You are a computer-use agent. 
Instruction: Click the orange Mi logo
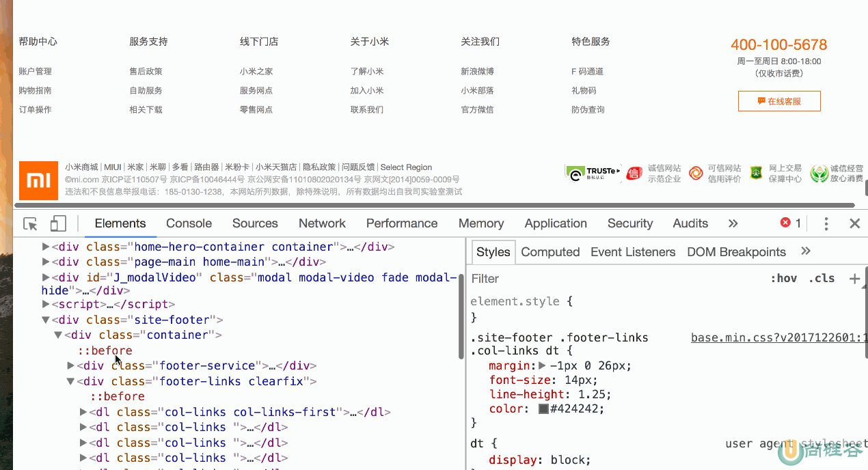coord(38,180)
